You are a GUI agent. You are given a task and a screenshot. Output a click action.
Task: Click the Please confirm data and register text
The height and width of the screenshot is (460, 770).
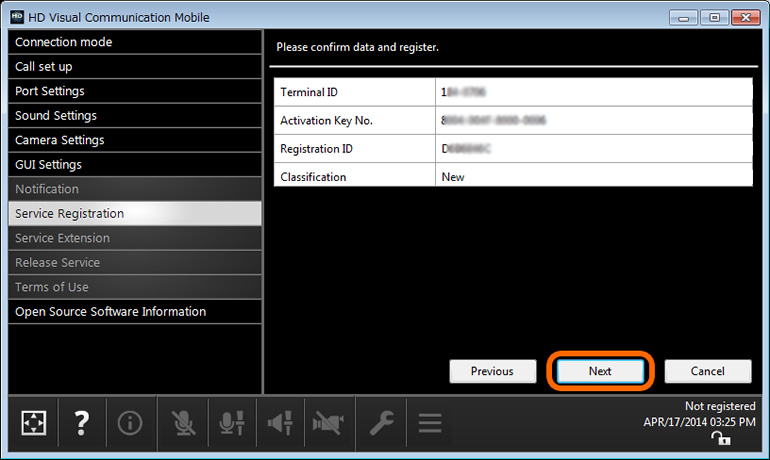358,47
